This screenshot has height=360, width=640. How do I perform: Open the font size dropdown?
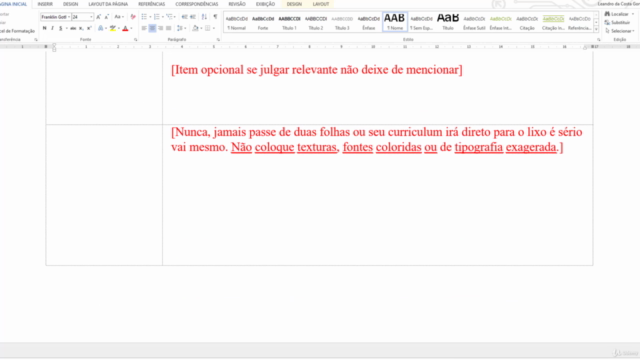coord(91,17)
